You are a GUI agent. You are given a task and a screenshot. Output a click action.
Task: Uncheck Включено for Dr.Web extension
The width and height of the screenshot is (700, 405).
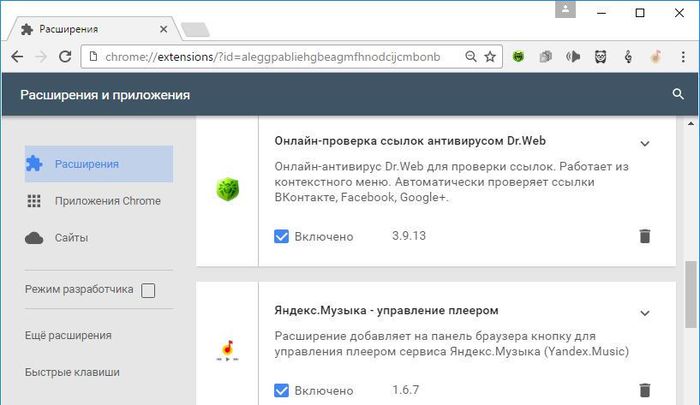(281, 236)
